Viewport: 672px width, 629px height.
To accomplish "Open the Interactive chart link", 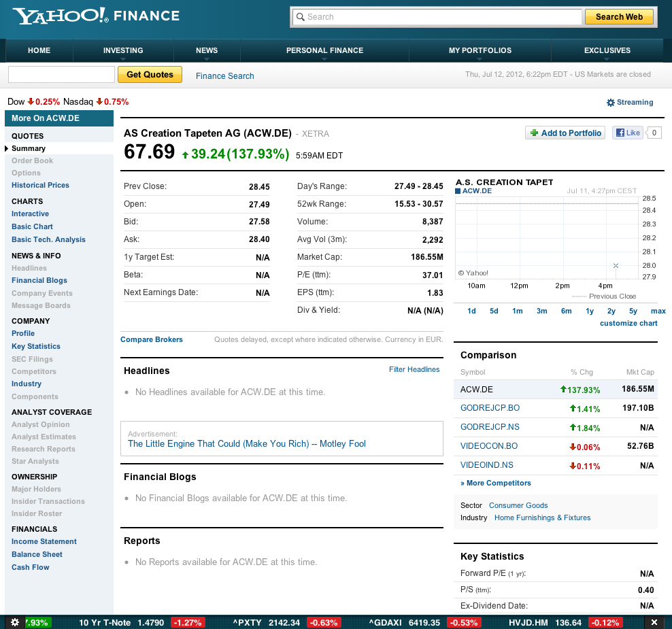I will pyautogui.click(x=30, y=214).
